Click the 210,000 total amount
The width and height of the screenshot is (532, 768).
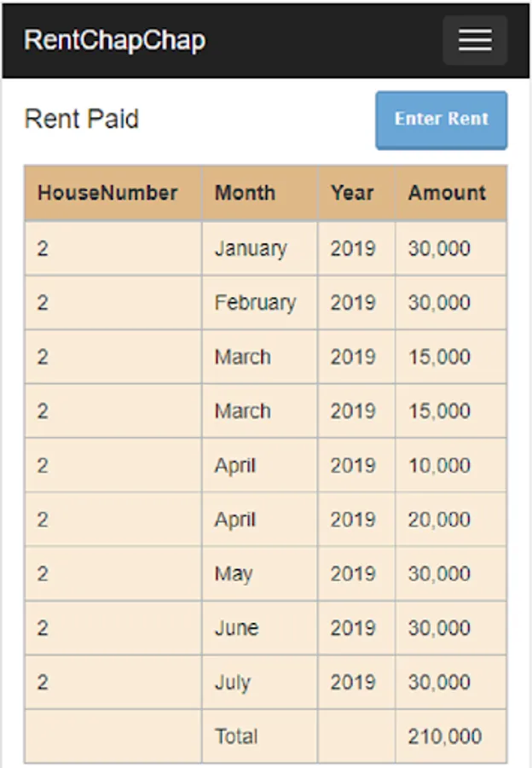pos(444,736)
